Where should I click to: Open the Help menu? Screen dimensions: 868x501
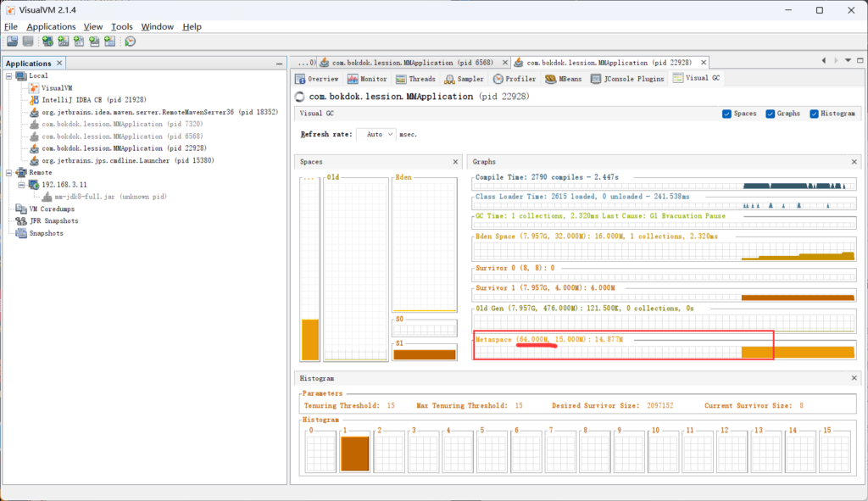tap(192, 26)
